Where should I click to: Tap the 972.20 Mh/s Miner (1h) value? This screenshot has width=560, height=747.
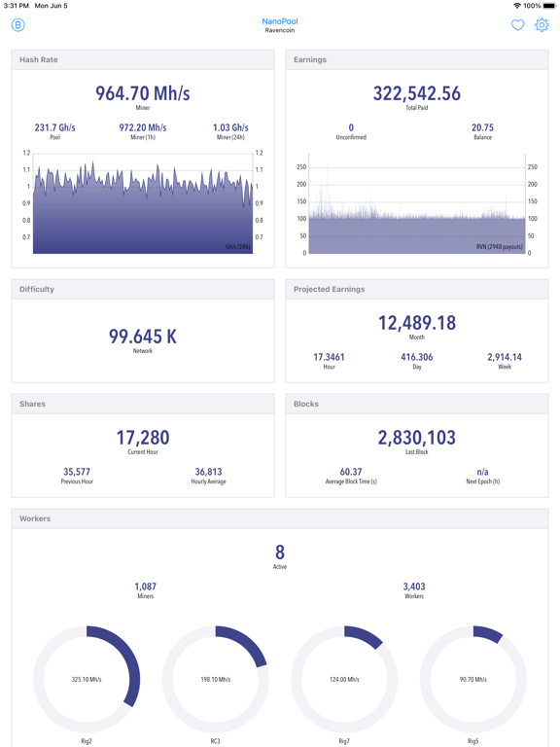coord(143,127)
